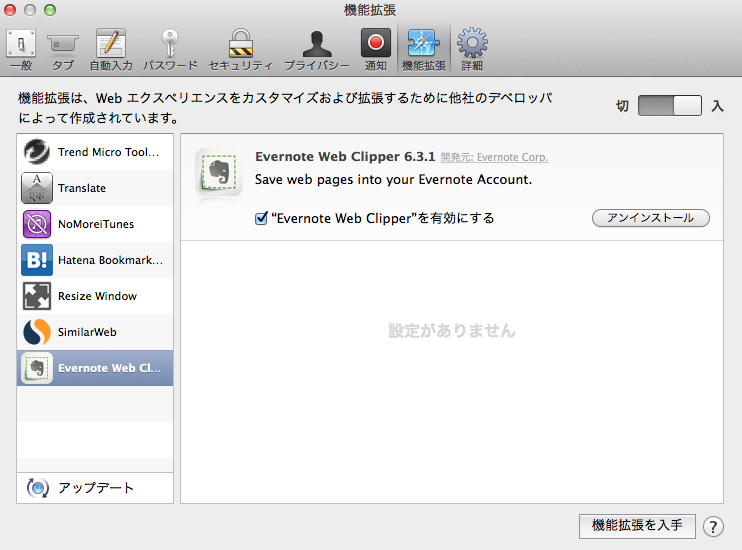
Task: Select the Translate extension in list
Action: coord(96,188)
